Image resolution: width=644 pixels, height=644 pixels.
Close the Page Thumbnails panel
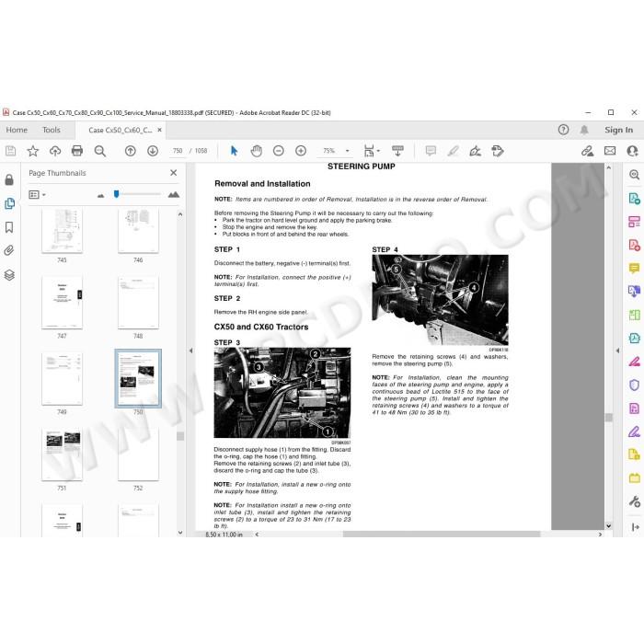(174, 173)
